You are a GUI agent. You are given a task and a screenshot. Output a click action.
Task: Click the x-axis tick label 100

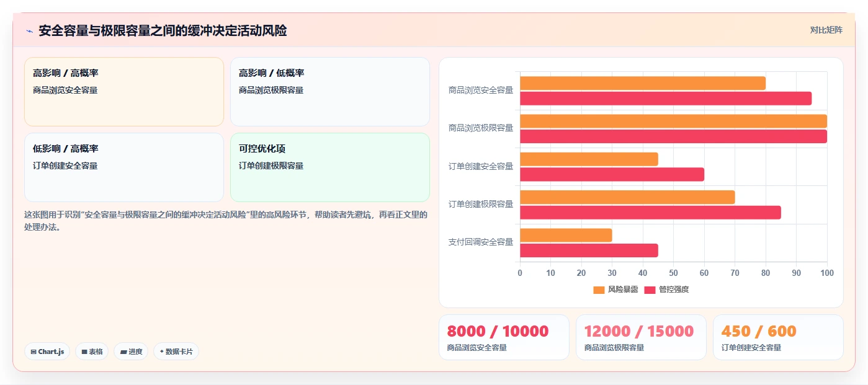pyautogui.click(x=826, y=273)
